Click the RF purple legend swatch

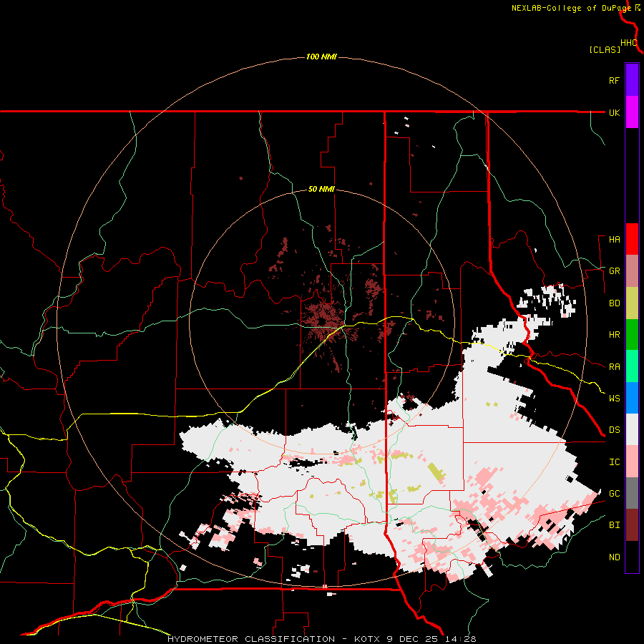(632, 80)
